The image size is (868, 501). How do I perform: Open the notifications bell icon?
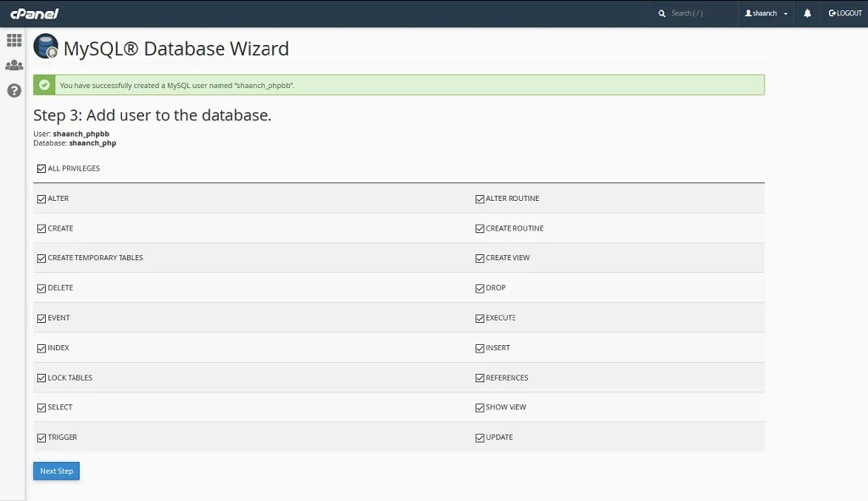(x=807, y=14)
